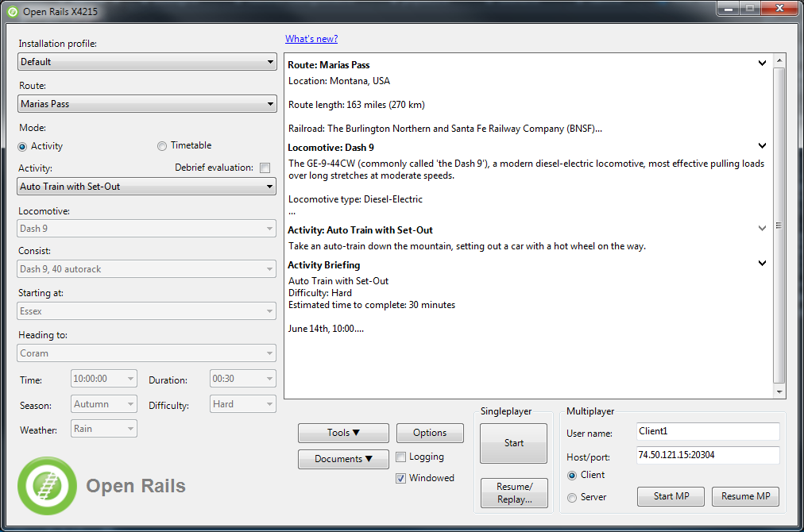Click the 'June 14th, 10:00....' text
This screenshot has height=532, width=804.
pyautogui.click(x=326, y=329)
